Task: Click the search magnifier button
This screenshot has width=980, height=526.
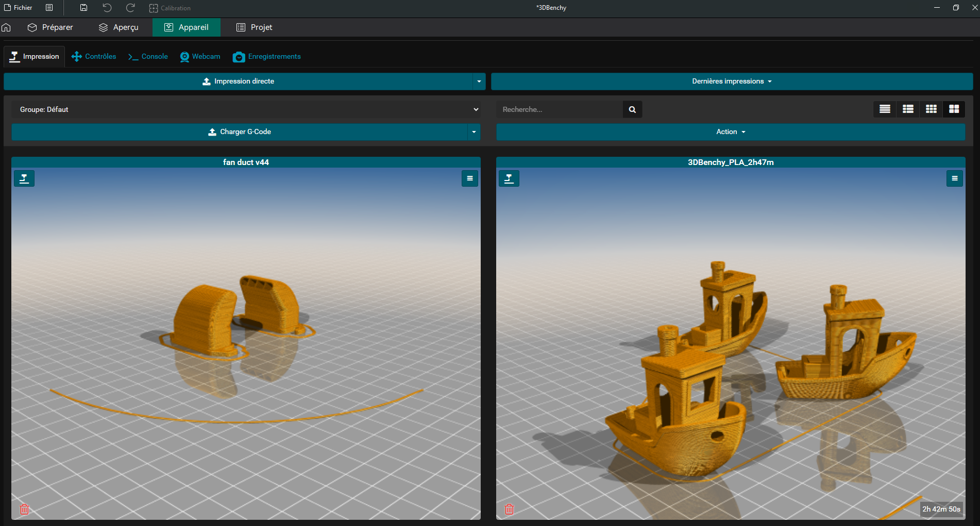Action: point(632,109)
